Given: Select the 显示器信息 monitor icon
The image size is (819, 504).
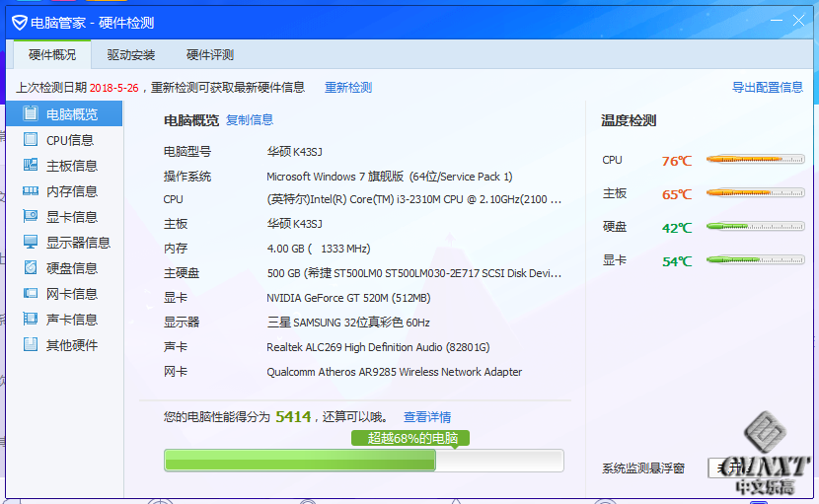Looking at the screenshot, I should (31, 243).
